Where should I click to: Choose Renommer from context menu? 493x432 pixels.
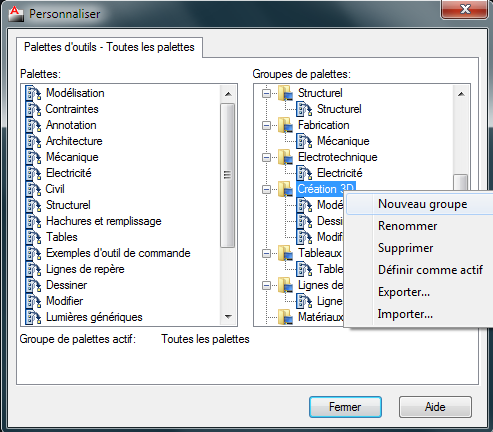[x=420, y=226]
